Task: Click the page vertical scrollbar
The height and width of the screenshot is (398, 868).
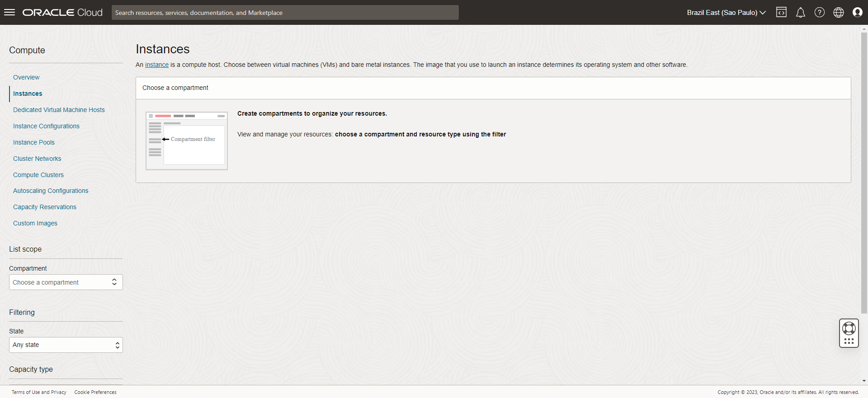Action: [x=864, y=172]
